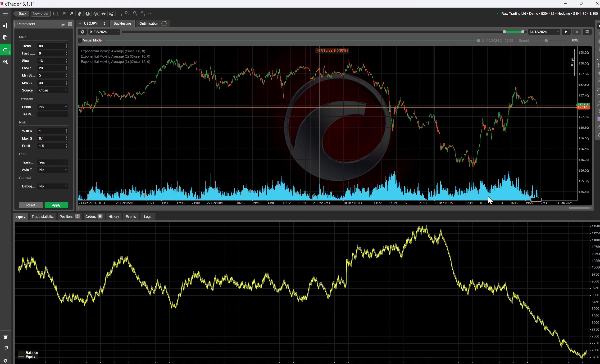Select USDJPY m3 instance tab
Viewport: 600px width, 364px height.
click(x=92, y=23)
